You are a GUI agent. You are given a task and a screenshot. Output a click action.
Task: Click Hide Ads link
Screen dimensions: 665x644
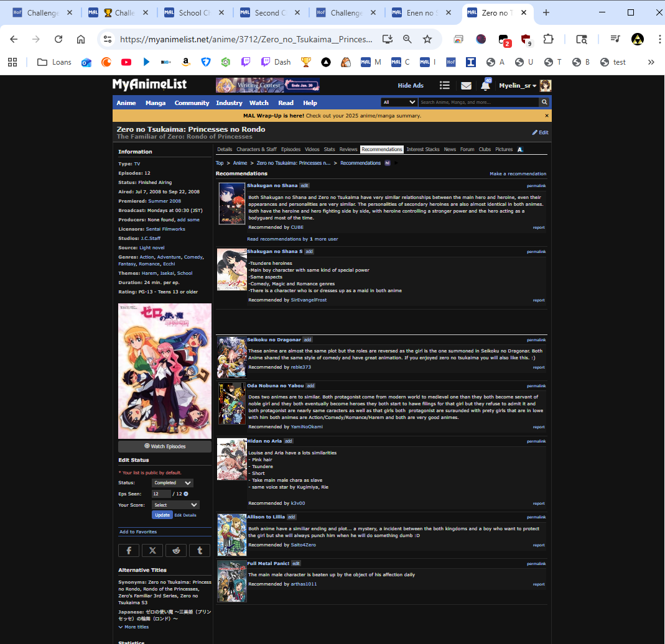coord(411,86)
